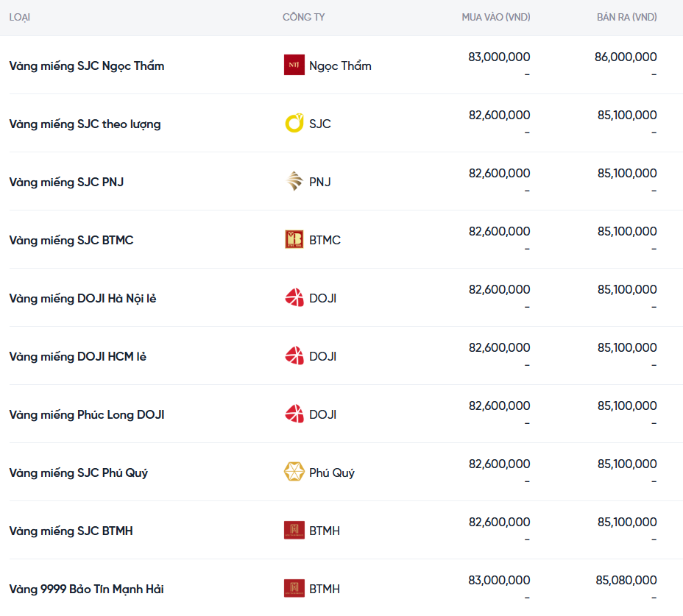
Task: Click sell price 85,100,000 in DOJI Hà Nội row
Action: coord(627,290)
